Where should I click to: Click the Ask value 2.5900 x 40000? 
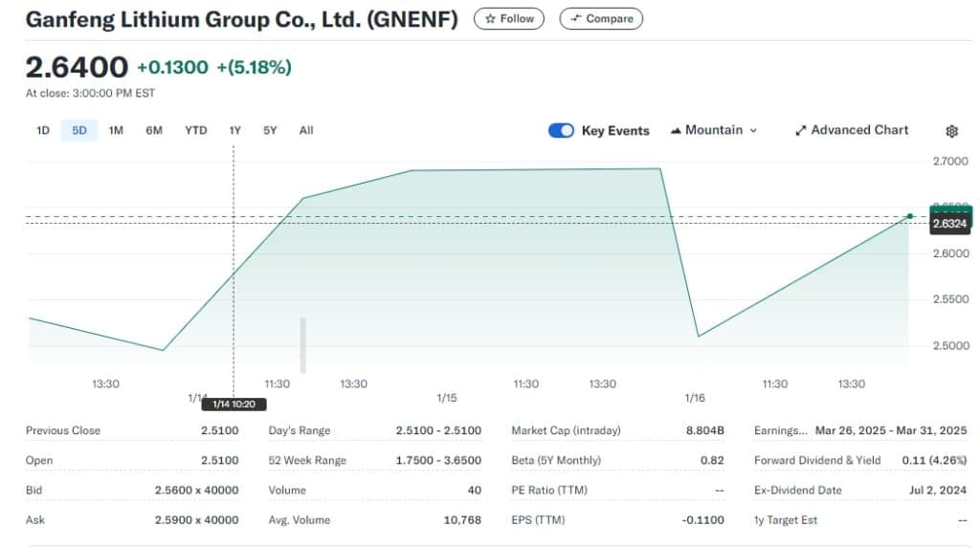click(x=197, y=520)
